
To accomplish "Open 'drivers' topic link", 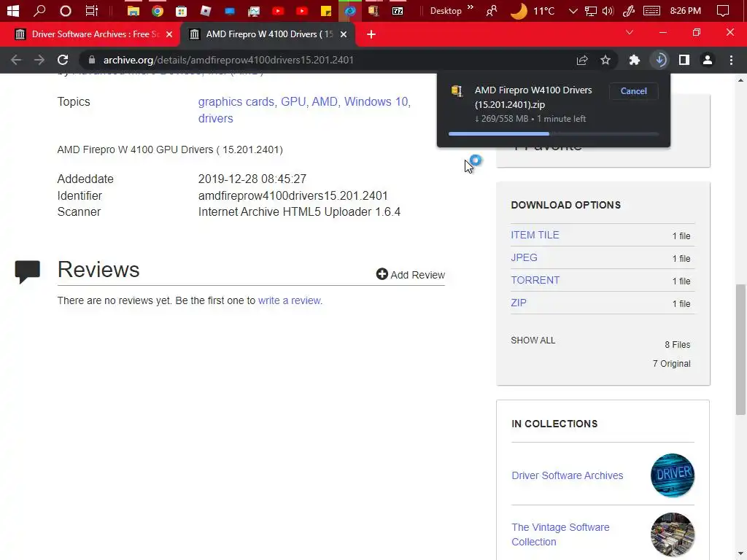I will pos(215,118).
